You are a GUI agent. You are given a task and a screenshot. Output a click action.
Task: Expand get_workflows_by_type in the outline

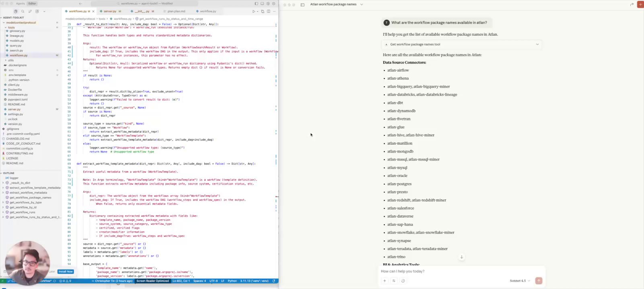(x=3, y=202)
